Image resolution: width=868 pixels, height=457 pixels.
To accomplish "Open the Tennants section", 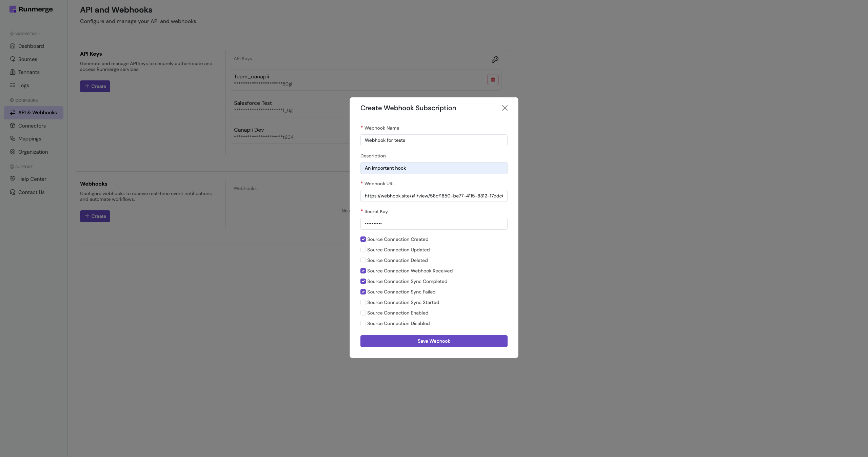I will pos(29,72).
